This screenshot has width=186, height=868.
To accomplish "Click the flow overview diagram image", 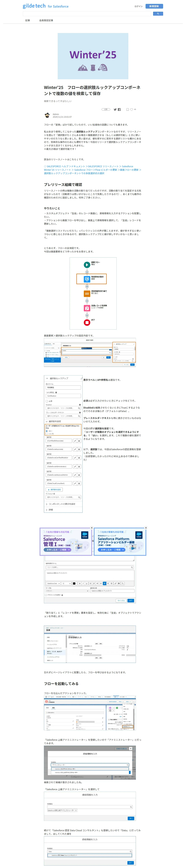I will (93, 294).
